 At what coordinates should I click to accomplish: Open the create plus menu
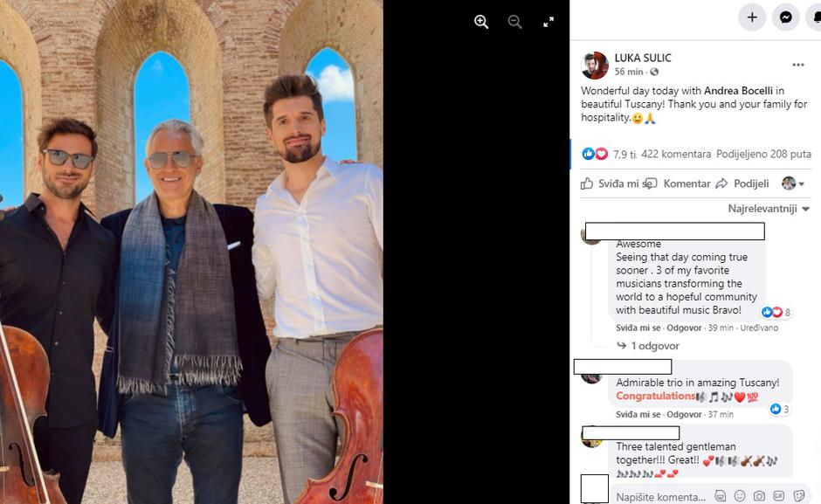(x=752, y=17)
